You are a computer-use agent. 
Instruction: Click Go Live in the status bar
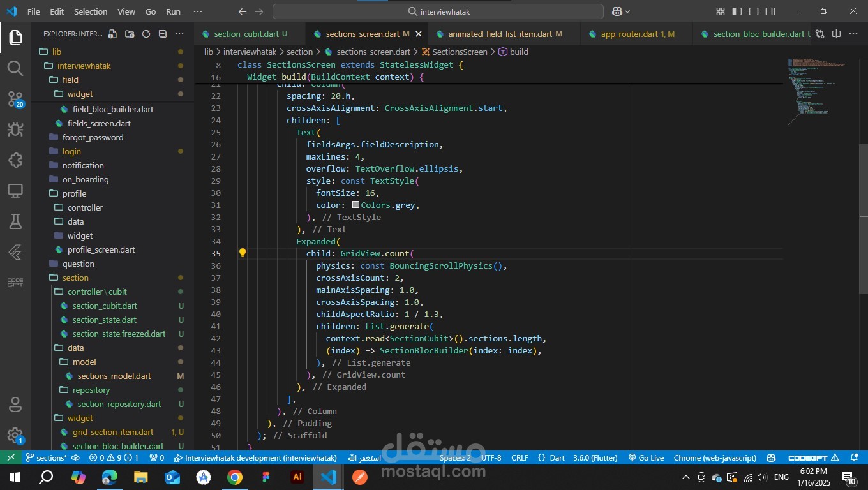(646, 457)
